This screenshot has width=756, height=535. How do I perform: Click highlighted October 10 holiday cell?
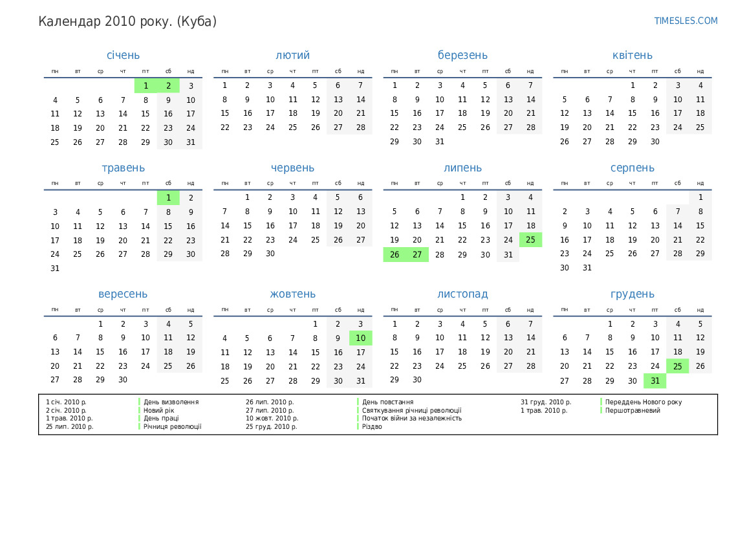click(x=361, y=338)
